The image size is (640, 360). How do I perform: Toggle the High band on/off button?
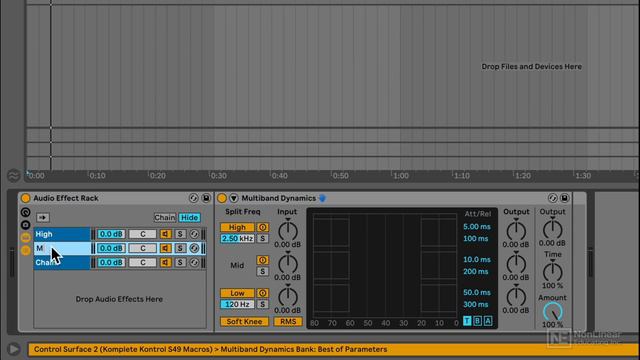[237, 227]
